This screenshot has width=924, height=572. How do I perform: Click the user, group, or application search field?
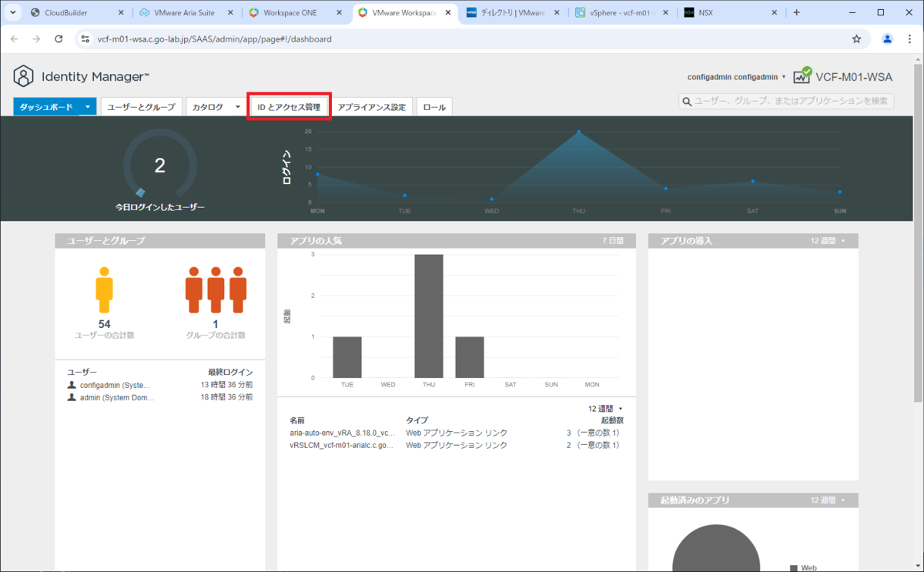pyautogui.click(x=786, y=102)
